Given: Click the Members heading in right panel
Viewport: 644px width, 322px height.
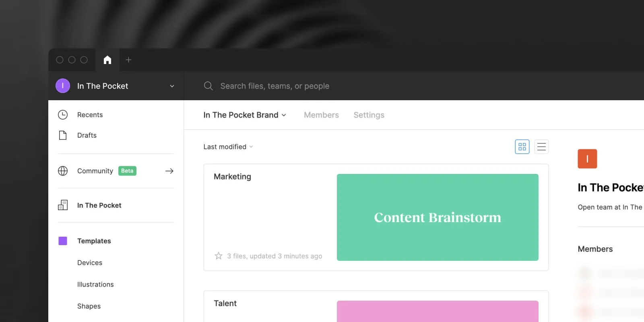Looking at the screenshot, I should (x=595, y=249).
